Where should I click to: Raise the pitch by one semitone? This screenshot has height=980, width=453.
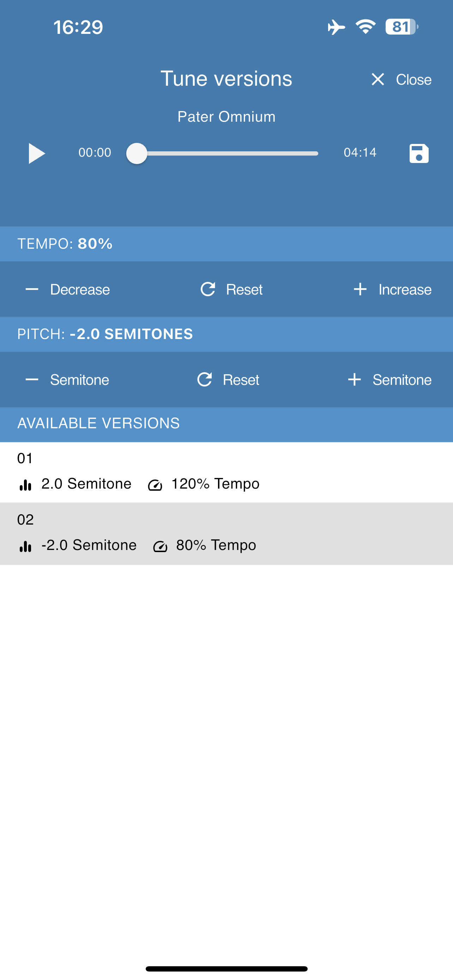389,380
